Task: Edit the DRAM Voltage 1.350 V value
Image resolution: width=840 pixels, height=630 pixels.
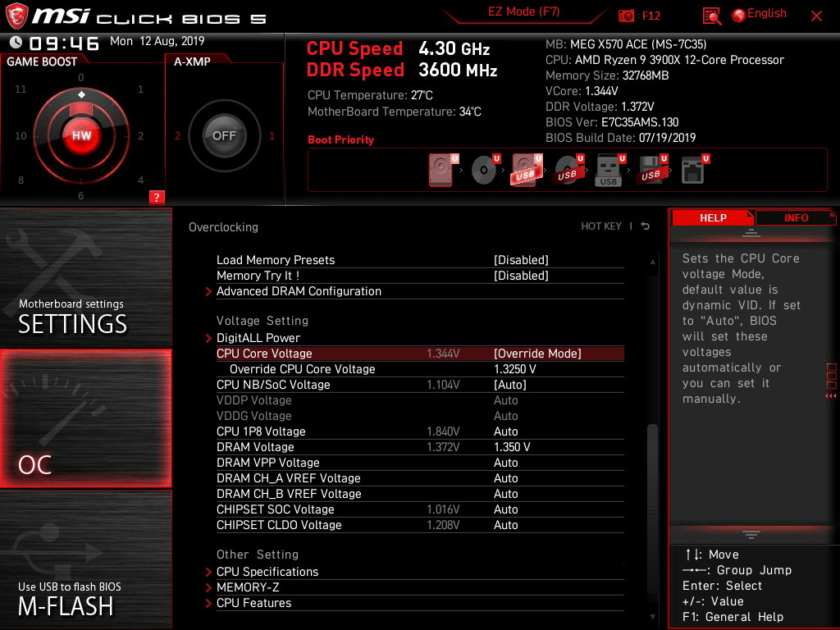Action: pos(512,447)
